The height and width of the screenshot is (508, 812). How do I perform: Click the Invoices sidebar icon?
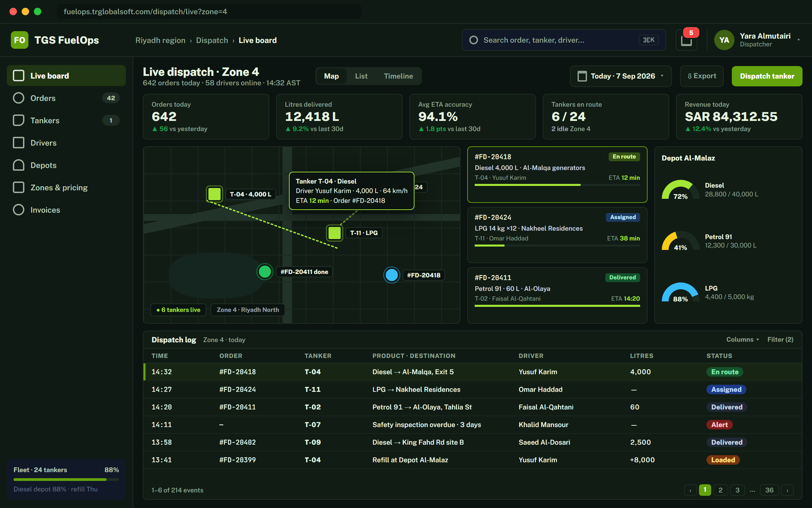[x=19, y=210]
